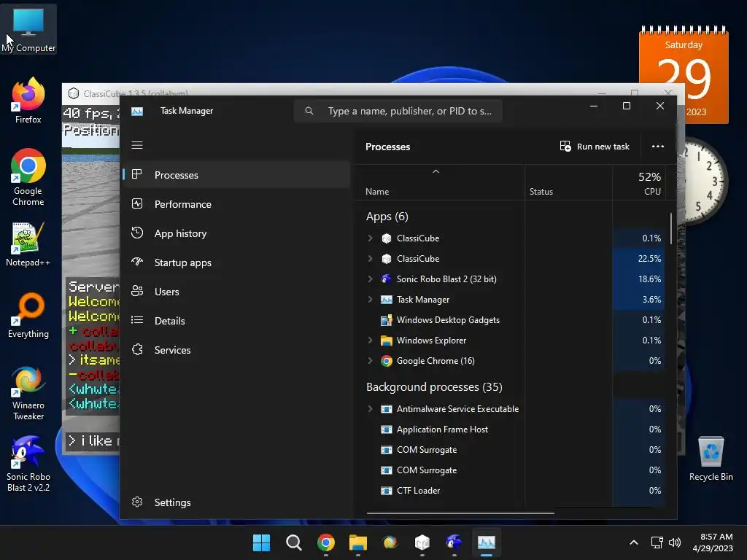747x560 pixels.
Task: Click the Details list icon
Action: click(x=137, y=320)
